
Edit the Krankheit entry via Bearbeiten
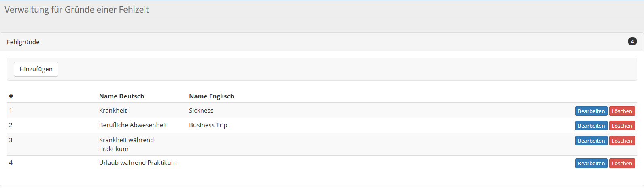[591, 111]
